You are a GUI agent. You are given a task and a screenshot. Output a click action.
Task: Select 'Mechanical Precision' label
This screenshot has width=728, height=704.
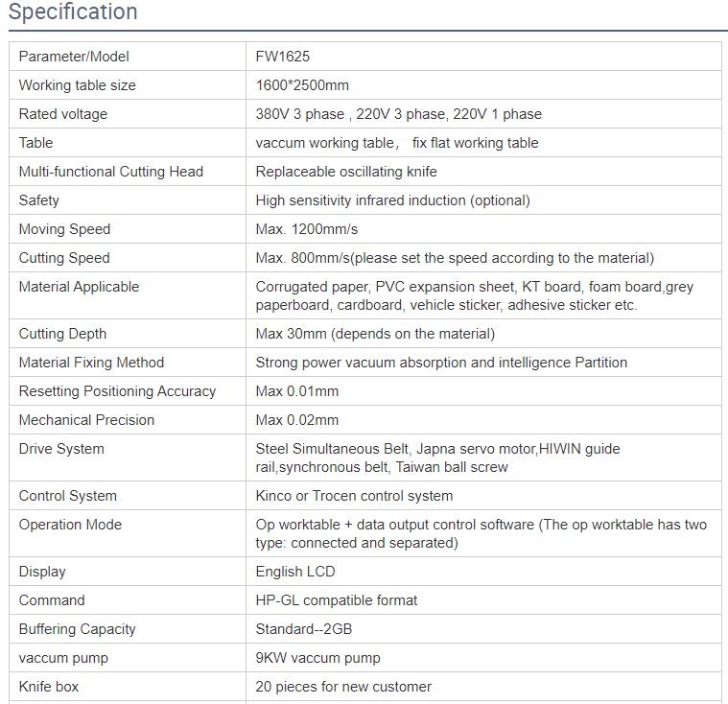coord(86,420)
